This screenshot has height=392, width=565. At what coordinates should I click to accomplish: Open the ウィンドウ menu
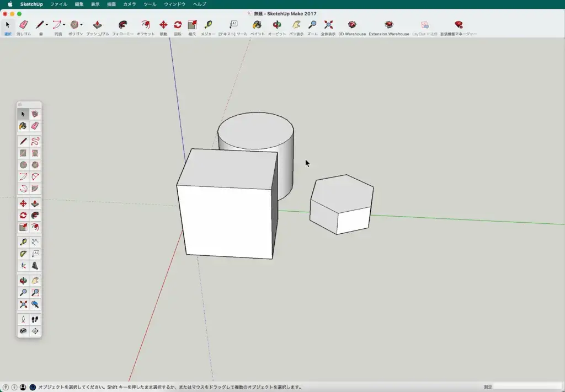click(174, 4)
